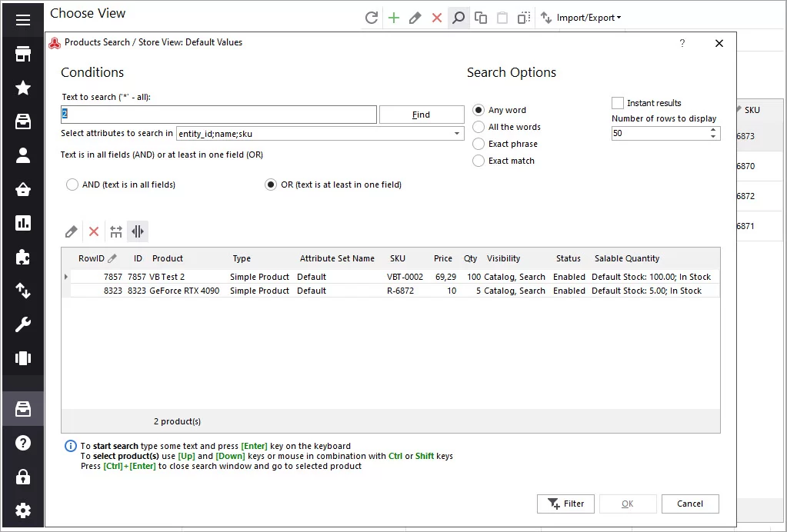Open the padlock icon in sidebar
The width and height of the screenshot is (787, 532).
point(22,477)
